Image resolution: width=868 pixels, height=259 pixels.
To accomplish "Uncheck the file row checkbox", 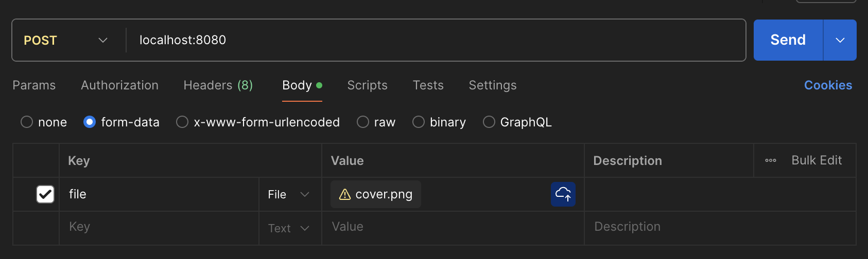I will click(45, 194).
